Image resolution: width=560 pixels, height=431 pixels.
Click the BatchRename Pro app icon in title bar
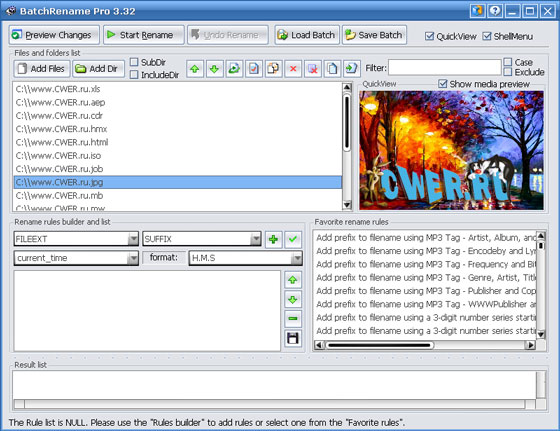tap(11, 11)
